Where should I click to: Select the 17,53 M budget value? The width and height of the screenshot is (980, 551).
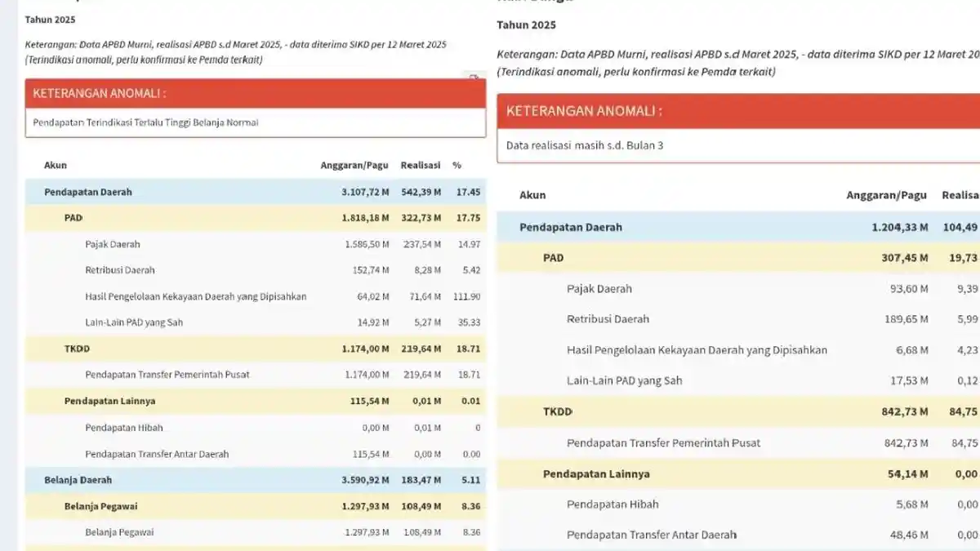909,380
